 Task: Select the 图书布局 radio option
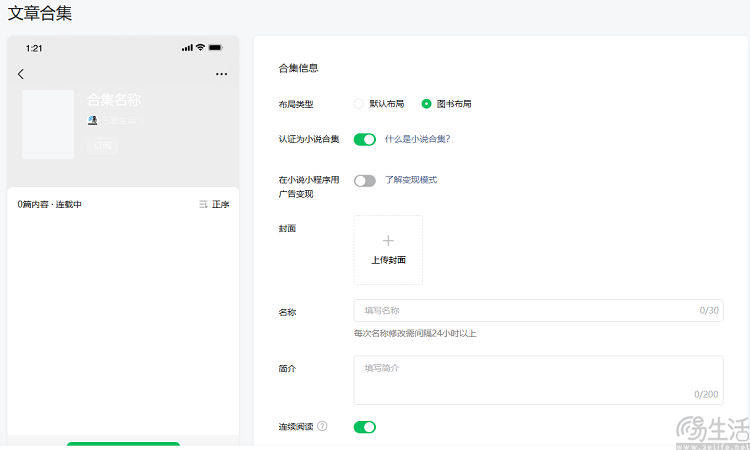[427, 104]
